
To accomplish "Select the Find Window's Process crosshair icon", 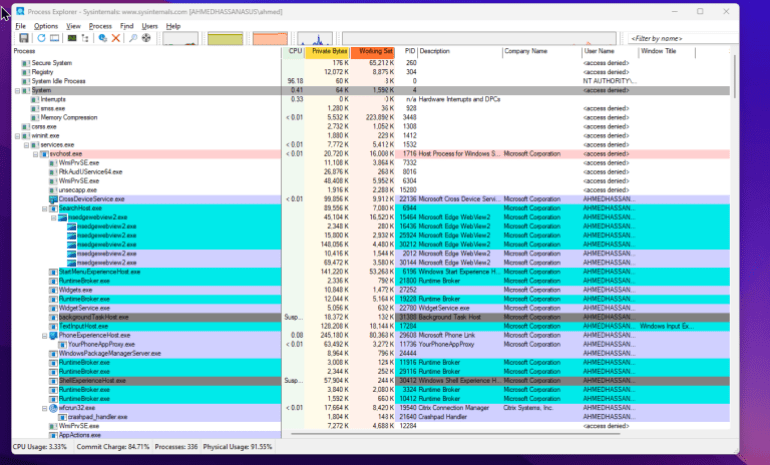I will 147,37.
